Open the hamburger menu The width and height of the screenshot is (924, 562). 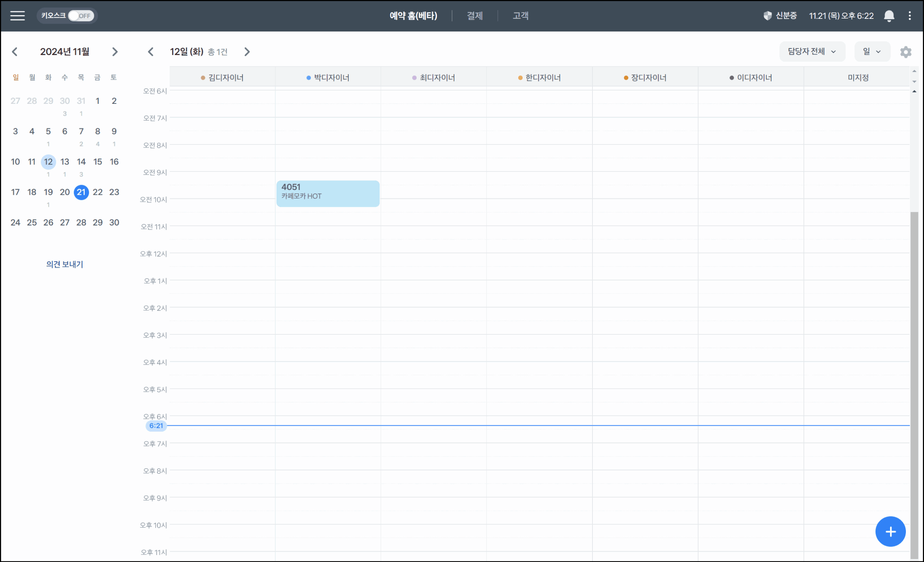(17, 16)
